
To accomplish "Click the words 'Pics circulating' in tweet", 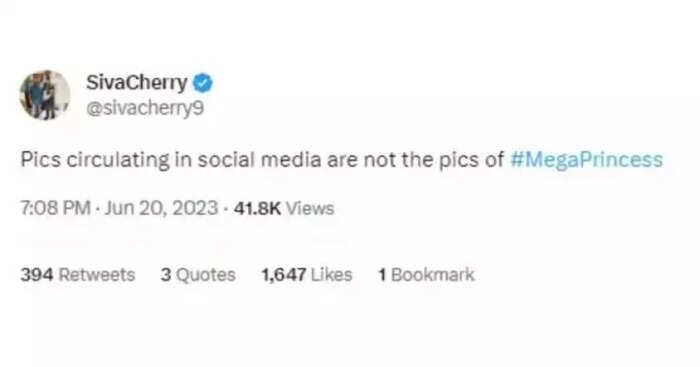I will click(x=95, y=160).
